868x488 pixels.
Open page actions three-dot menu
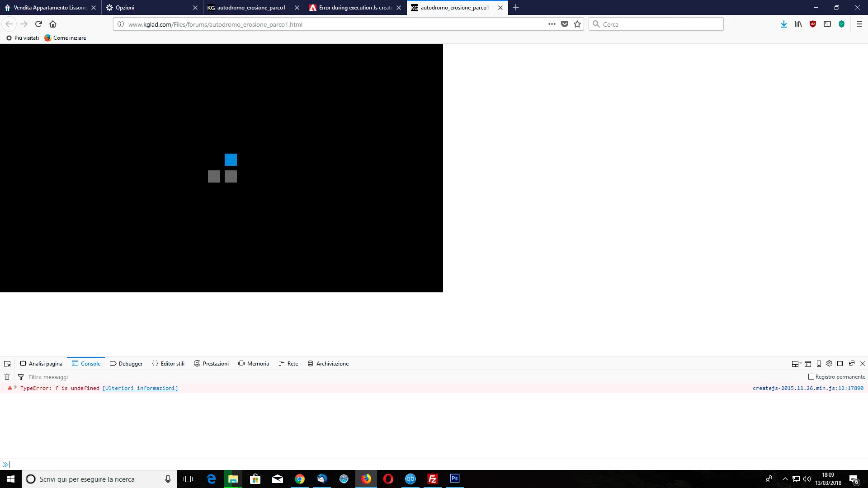pos(552,24)
